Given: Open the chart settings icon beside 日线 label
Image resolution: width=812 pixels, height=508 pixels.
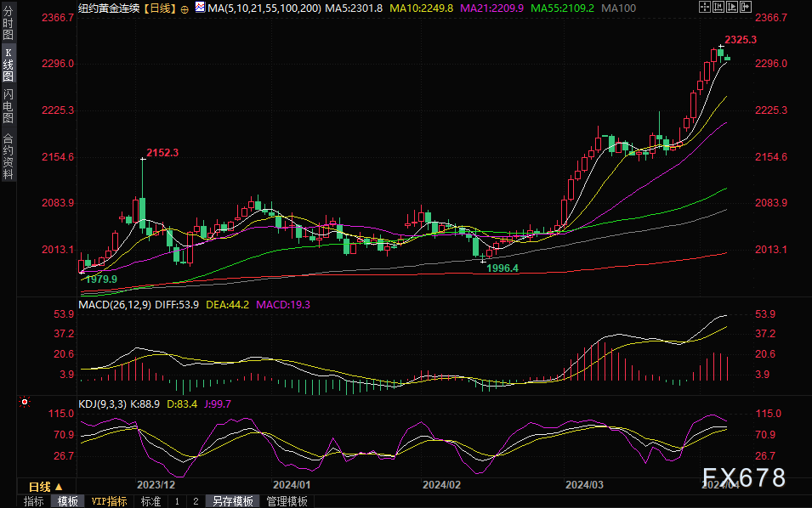Looking at the screenshot, I should pyautogui.click(x=184, y=8).
